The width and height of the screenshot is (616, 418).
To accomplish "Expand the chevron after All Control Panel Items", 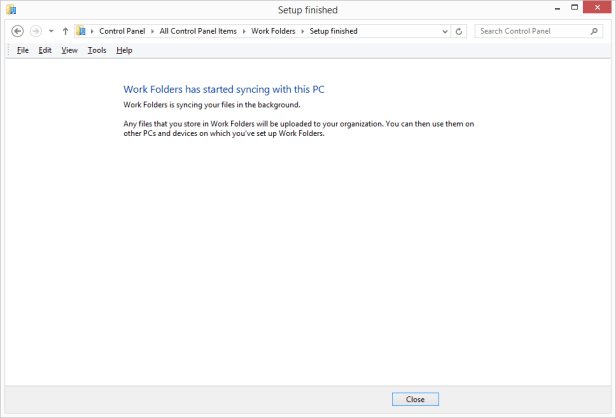I will coord(244,31).
